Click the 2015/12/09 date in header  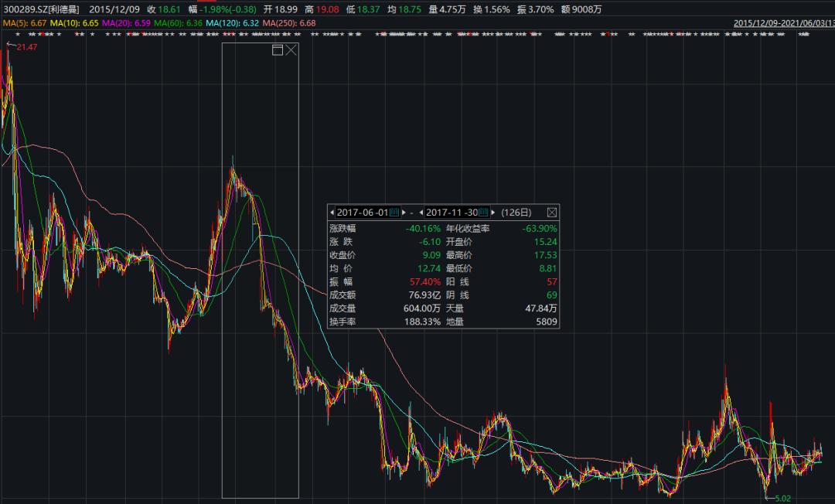pyautogui.click(x=114, y=9)
